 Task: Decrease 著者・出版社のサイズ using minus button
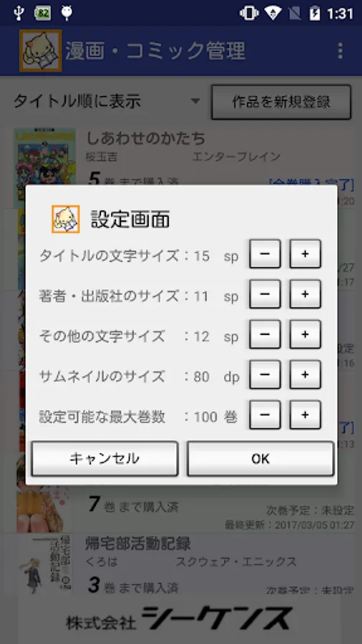click(265, 295)
